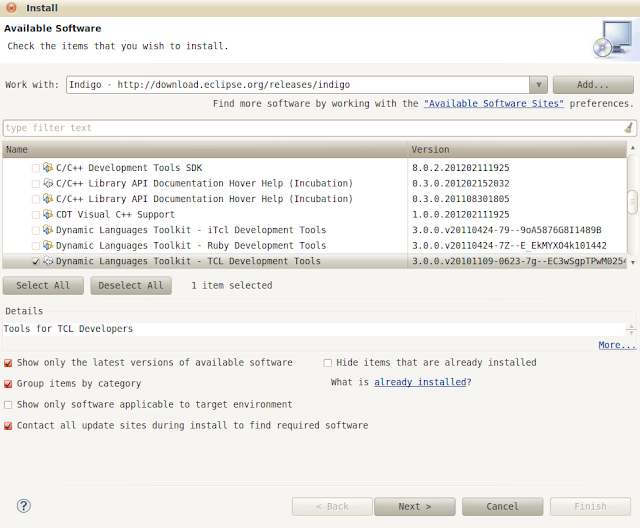
Task: Cancel the install dialog
Action: pyautogui.click(x=502, y=506)
